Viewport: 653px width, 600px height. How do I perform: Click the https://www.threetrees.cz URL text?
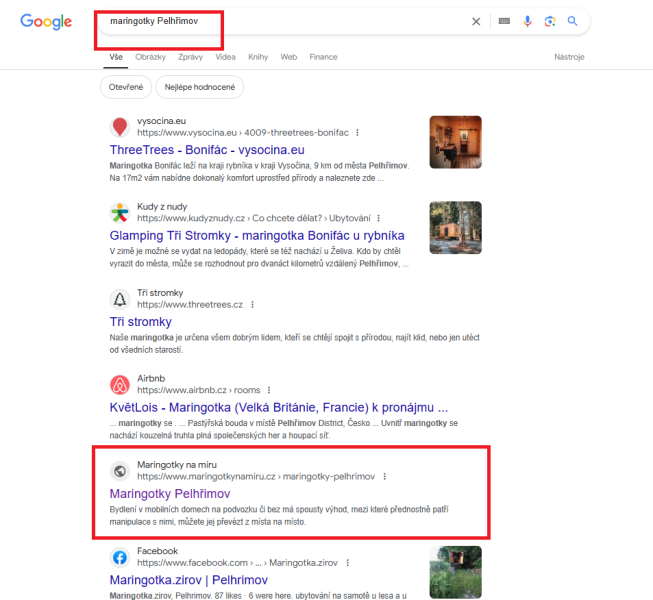pyautogui.click(x=190, y=305)
